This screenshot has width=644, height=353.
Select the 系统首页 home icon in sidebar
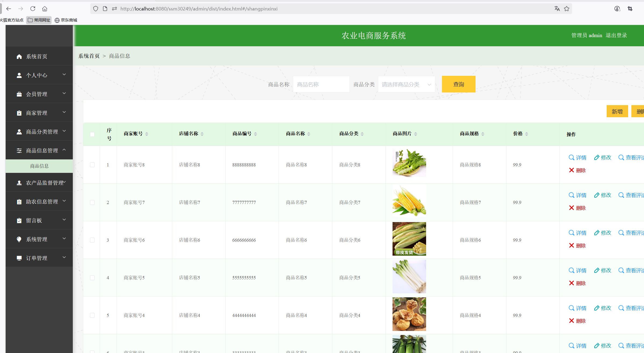tap(19, 56)
